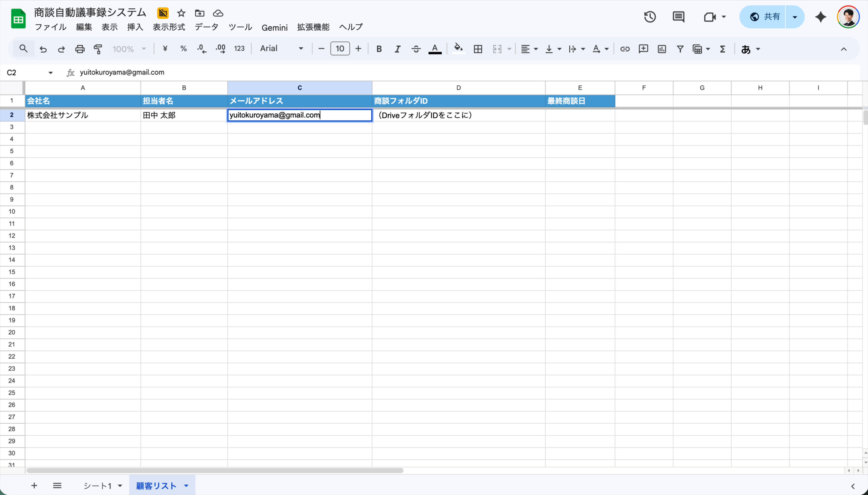868x495 pixels.
Task: Open version history clock icon
Action: click(x=650, y=17)
